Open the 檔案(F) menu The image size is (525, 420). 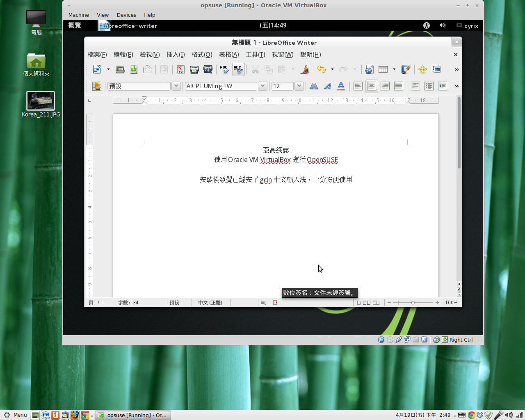point(97,55)
